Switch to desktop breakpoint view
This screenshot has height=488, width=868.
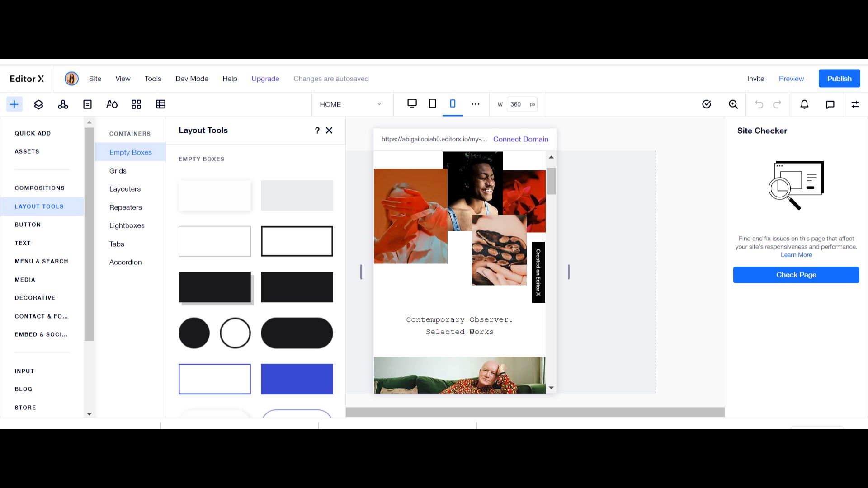coord(412,103)
